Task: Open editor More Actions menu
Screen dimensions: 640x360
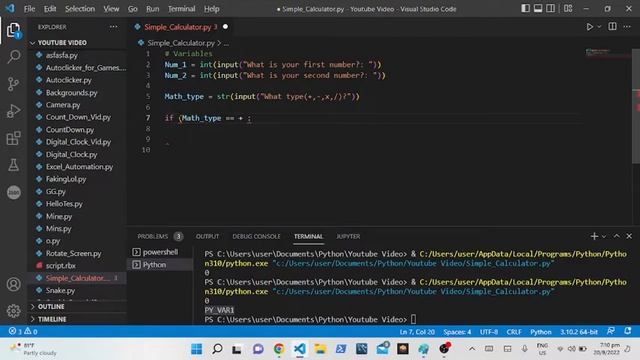Action: coord(627,27)
